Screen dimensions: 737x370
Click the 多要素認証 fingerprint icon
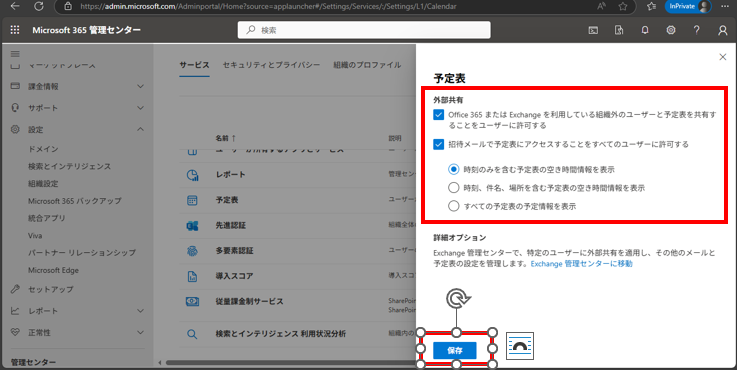point(192,251)
